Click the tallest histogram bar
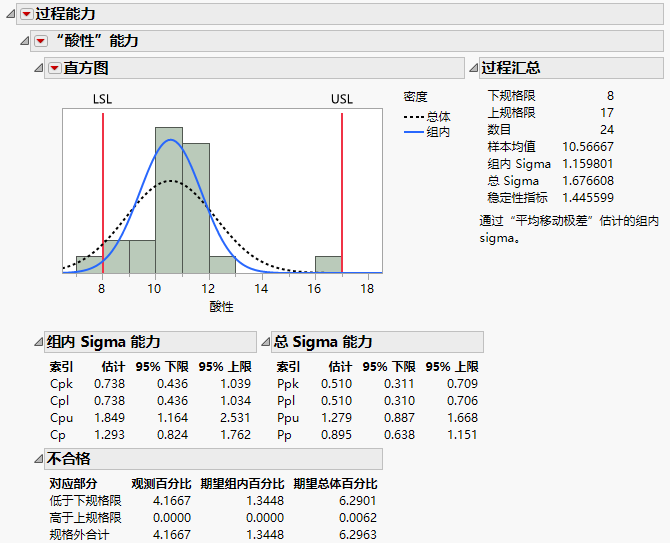The height and width of the screenshot is (543, 670). coord(169,200)
